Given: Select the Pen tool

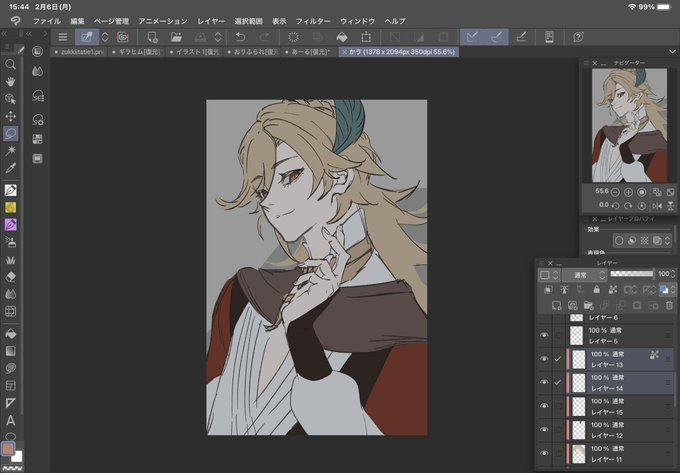Looking at the screenshot, I should click(10, 190).
